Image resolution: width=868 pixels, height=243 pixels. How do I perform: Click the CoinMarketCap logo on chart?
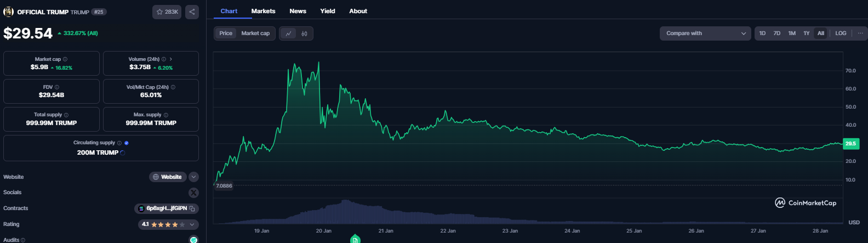[806, 203]
